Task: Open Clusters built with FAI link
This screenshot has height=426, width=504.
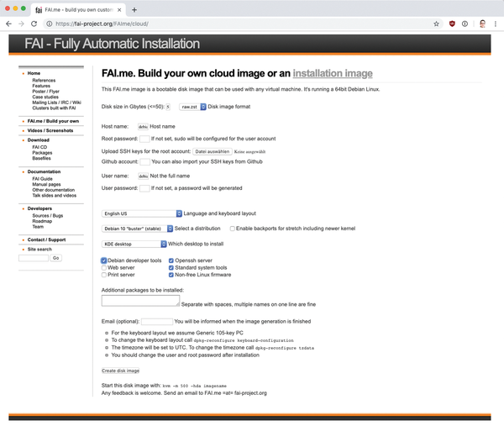Action: tap(54, 108)
